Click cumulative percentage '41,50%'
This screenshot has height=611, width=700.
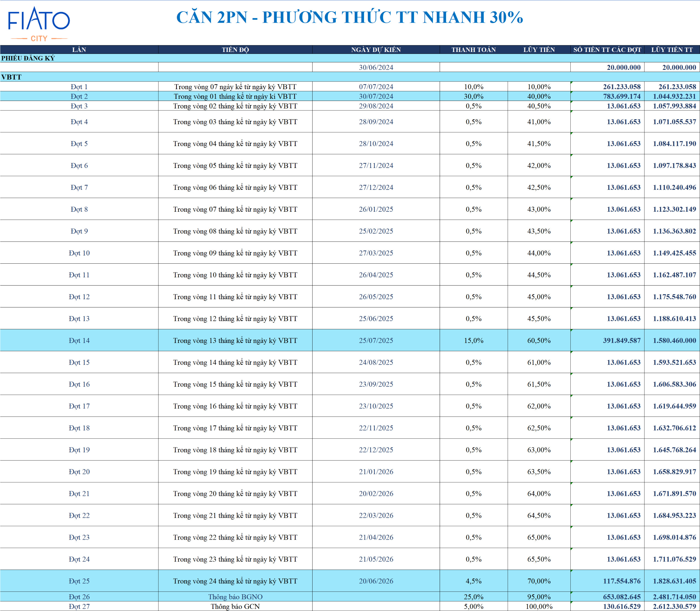pyautogui.click(x=539, y=144)
